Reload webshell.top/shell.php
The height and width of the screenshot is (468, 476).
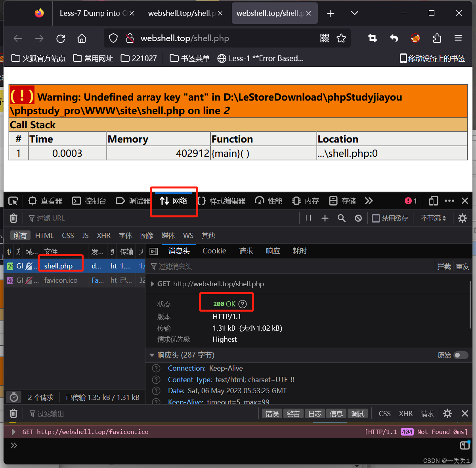[60, 38]
